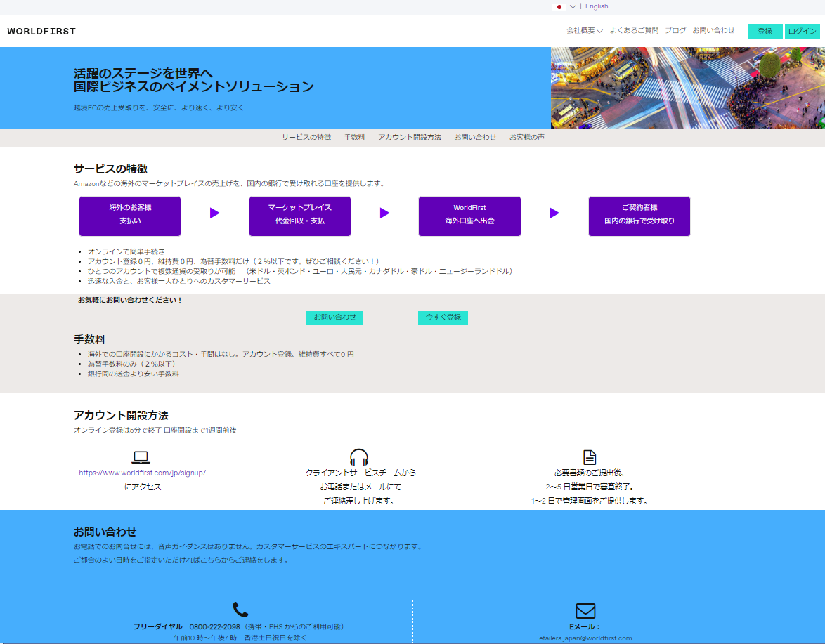Jump to アカウント開設方法 section tab
The image size is (825, 644).
pos(410,137)
